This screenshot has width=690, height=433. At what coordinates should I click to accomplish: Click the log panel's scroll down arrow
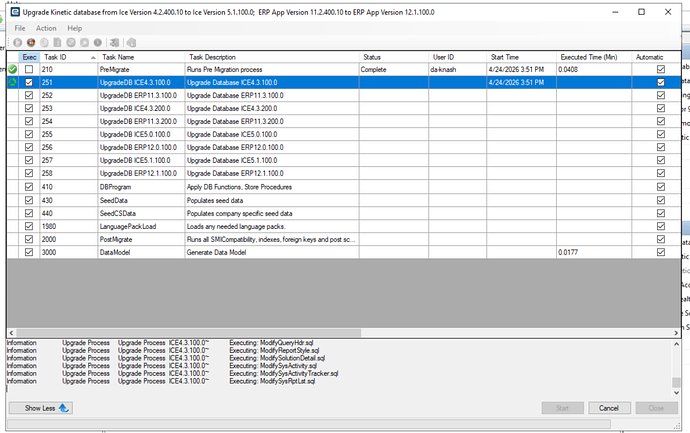[676, 393]
